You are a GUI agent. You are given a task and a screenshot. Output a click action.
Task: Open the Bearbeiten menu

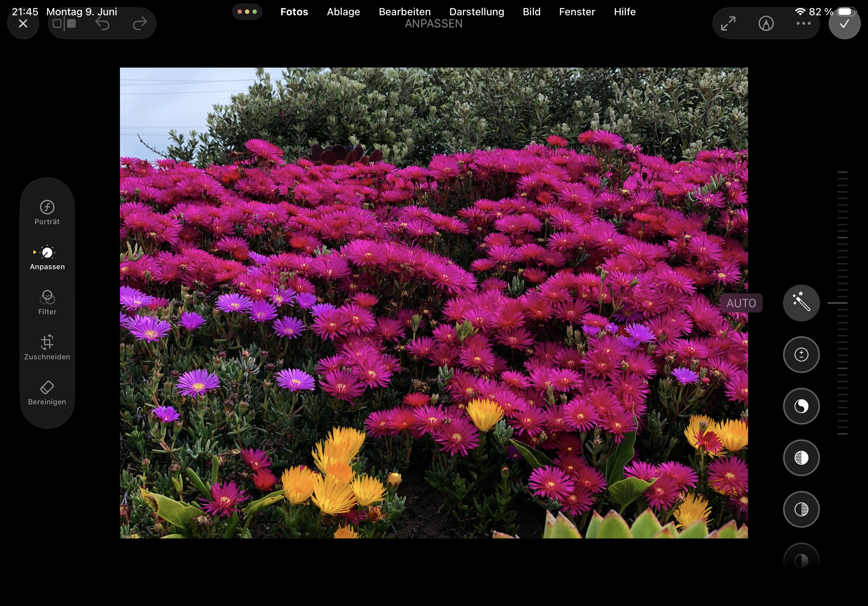[x=405, y=12]
